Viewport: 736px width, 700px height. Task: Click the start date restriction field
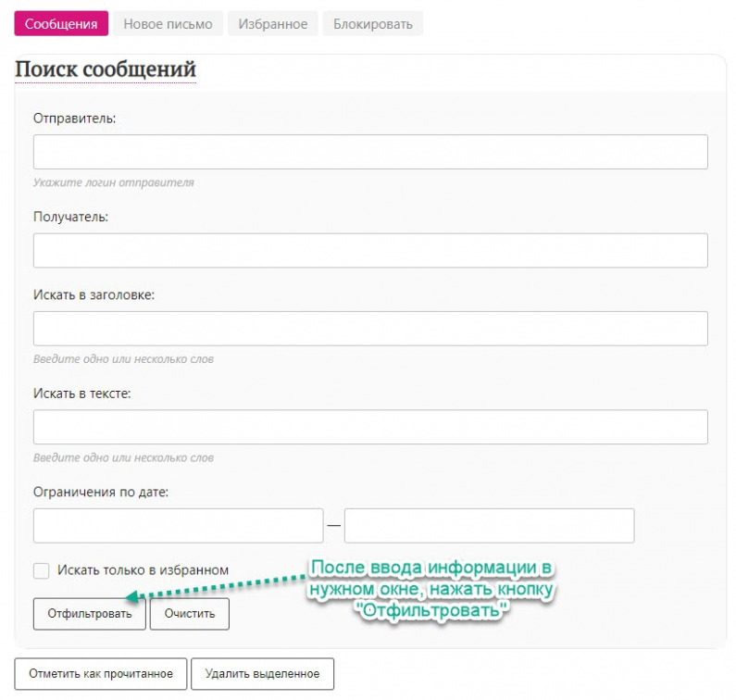pyautogui.click(x=178, y=525)
